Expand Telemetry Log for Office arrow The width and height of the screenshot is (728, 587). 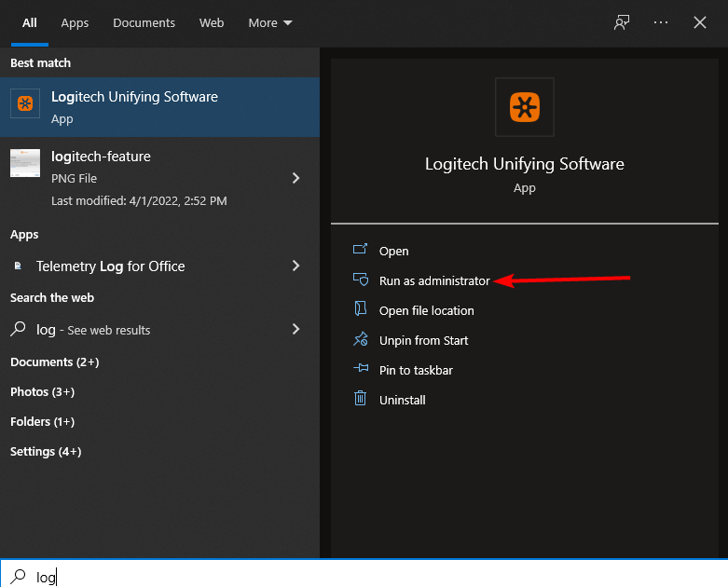(x=296, y=266)
